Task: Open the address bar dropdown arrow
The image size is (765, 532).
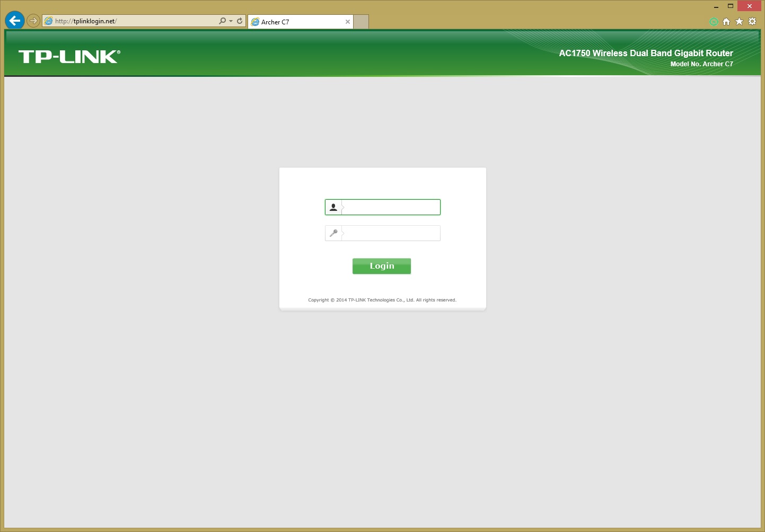Action: 231,21
